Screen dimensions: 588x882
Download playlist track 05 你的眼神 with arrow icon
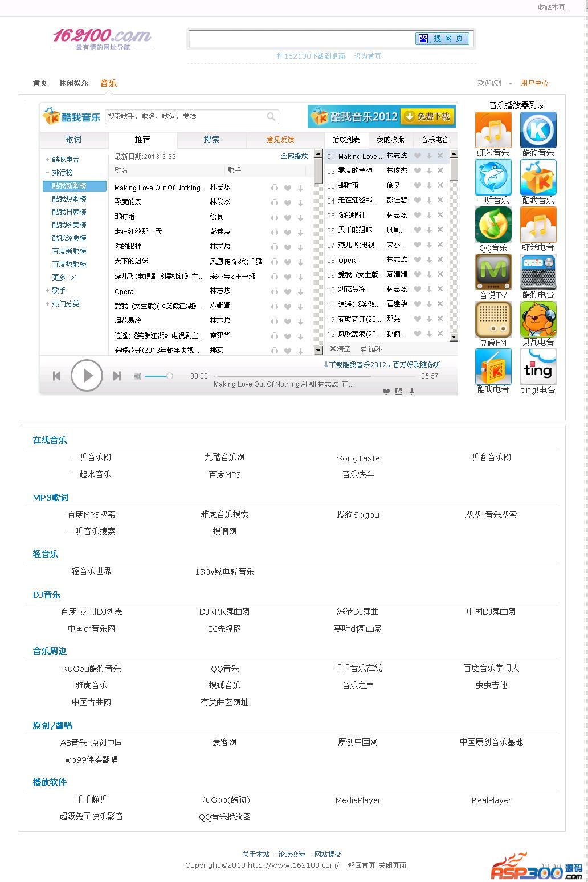[429, 215]
